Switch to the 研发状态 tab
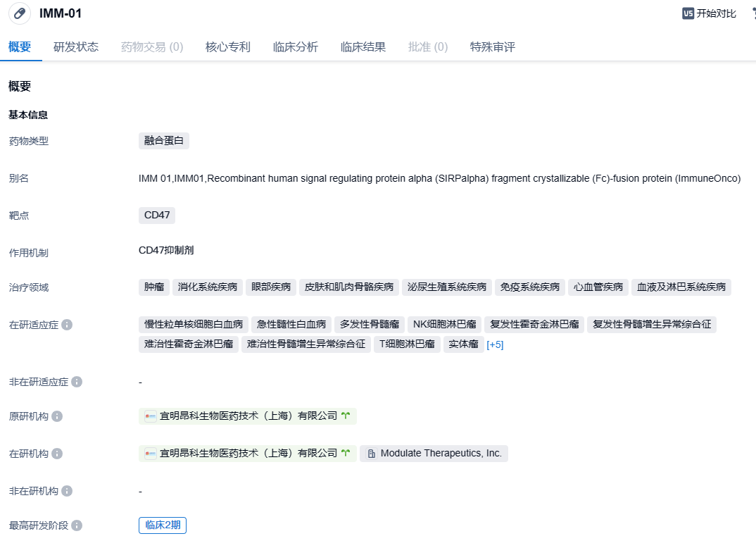The width and height of the screenshot is (756, 548). pos(76,47)
